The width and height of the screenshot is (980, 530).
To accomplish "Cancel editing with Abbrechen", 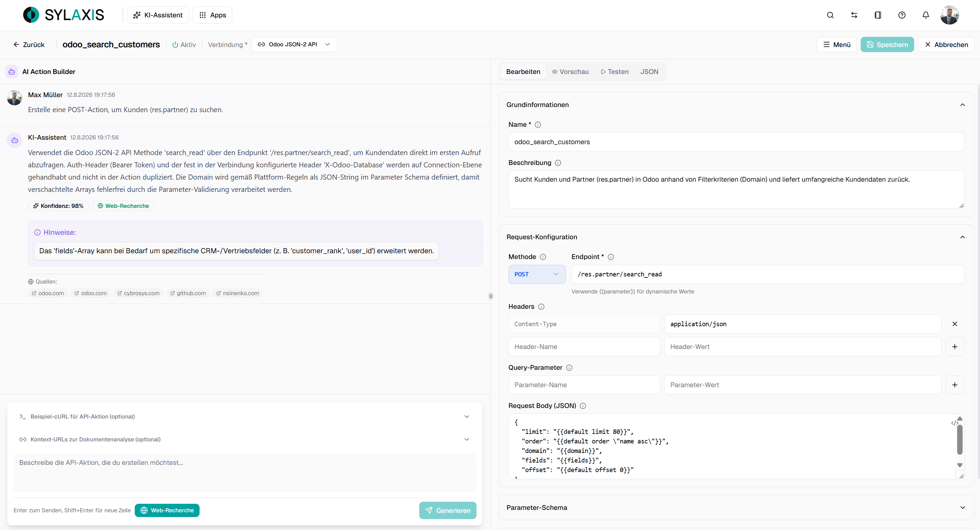I will (946, 45).
